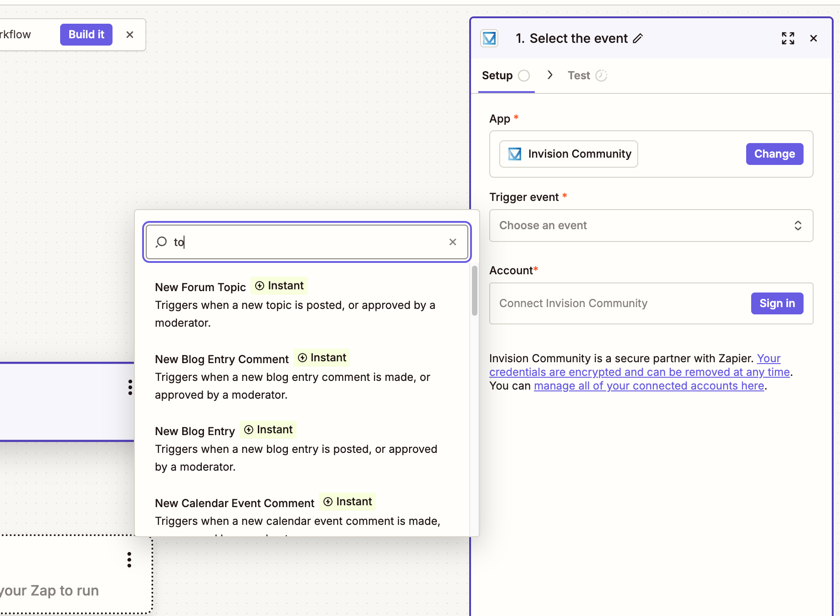
Task: Click Instant badge beside New Forum Topic
Action: click(x=279, y=286)
